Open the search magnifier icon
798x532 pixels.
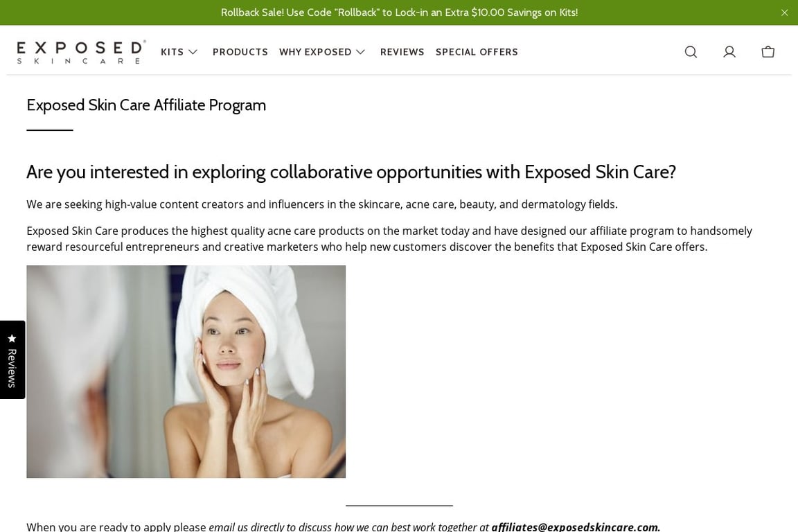[691, 52]
